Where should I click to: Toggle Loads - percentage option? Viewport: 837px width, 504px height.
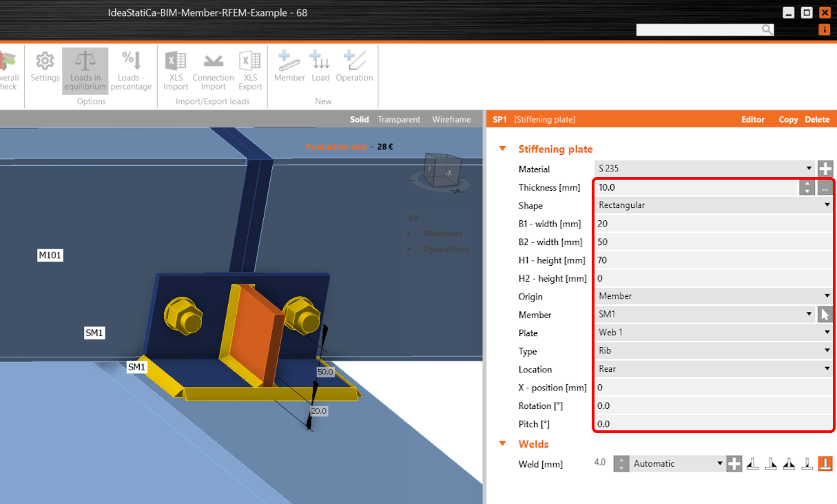(131, 70)
